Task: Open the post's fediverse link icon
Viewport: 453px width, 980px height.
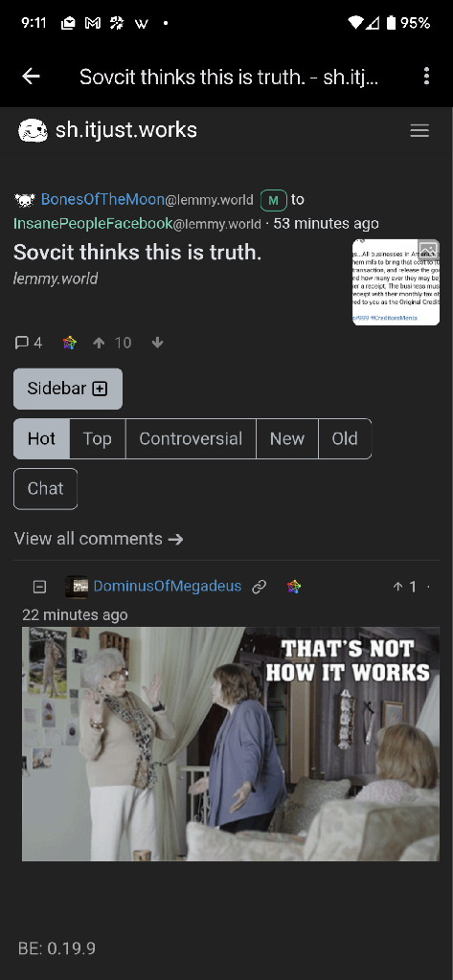Action: pos(70,343)
